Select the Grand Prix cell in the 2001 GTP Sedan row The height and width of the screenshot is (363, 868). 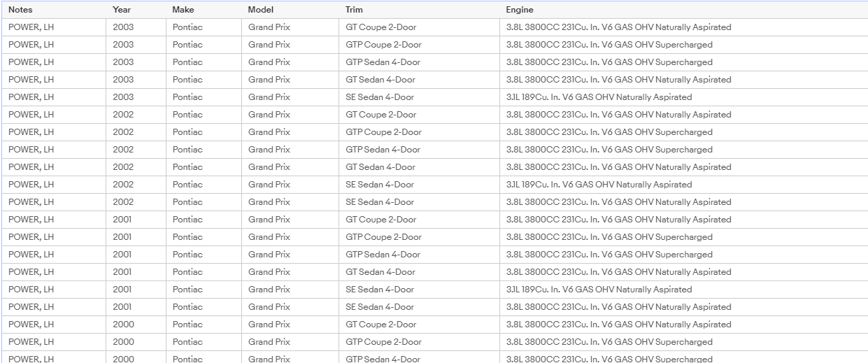[x=290, y=255]
